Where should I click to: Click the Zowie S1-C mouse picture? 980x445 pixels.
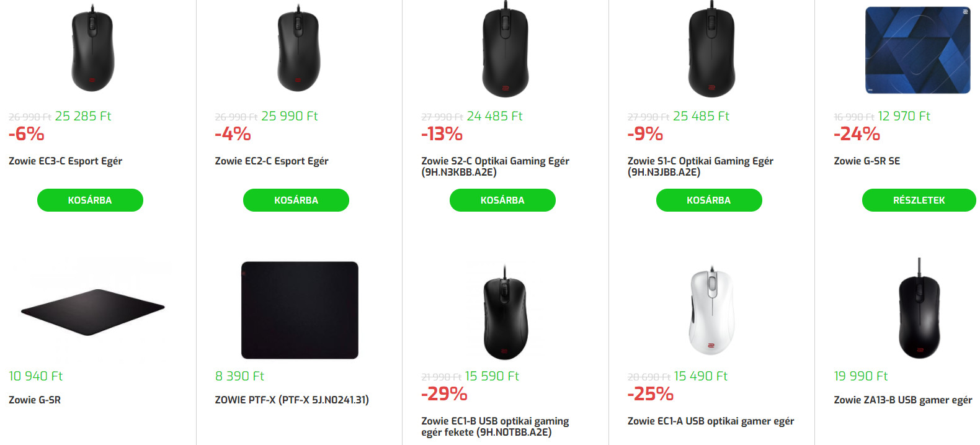click(x=711, y=51)
